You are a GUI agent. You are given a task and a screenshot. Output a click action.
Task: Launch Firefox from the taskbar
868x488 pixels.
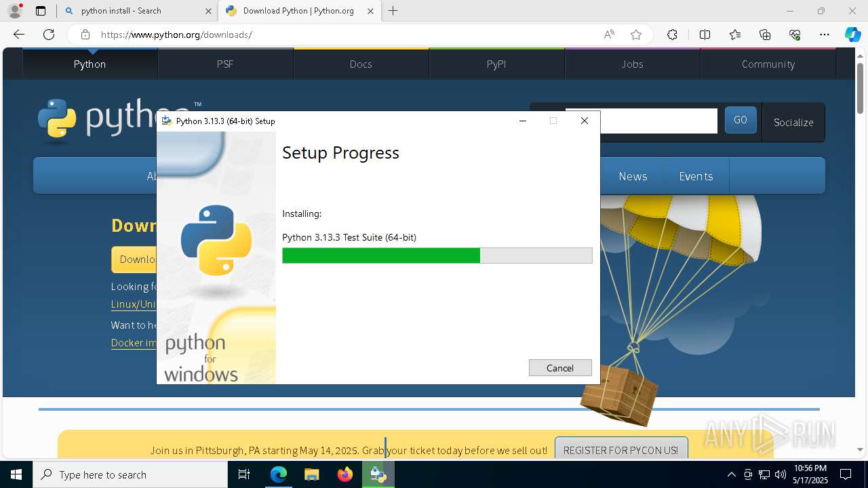coord(345,474)
